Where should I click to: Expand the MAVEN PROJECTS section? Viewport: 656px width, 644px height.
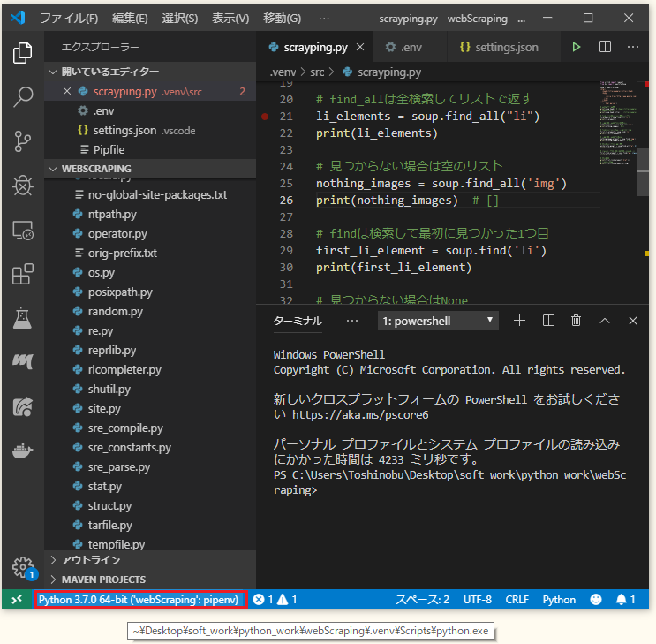coord(150,580)
